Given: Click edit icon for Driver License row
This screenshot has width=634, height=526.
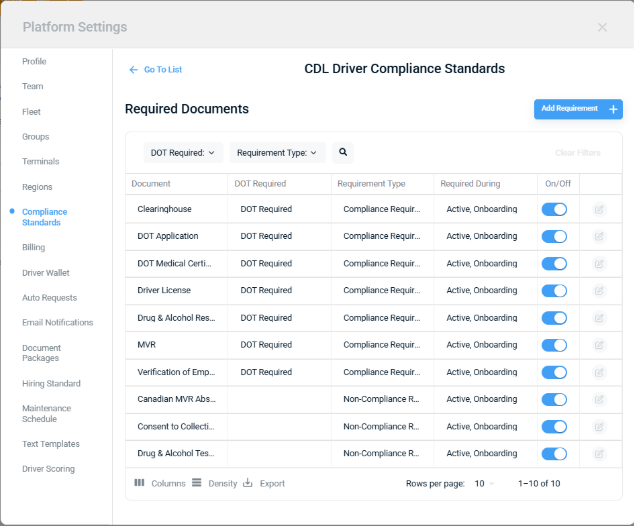Looking at the screenshot, I should click(599, 291).
